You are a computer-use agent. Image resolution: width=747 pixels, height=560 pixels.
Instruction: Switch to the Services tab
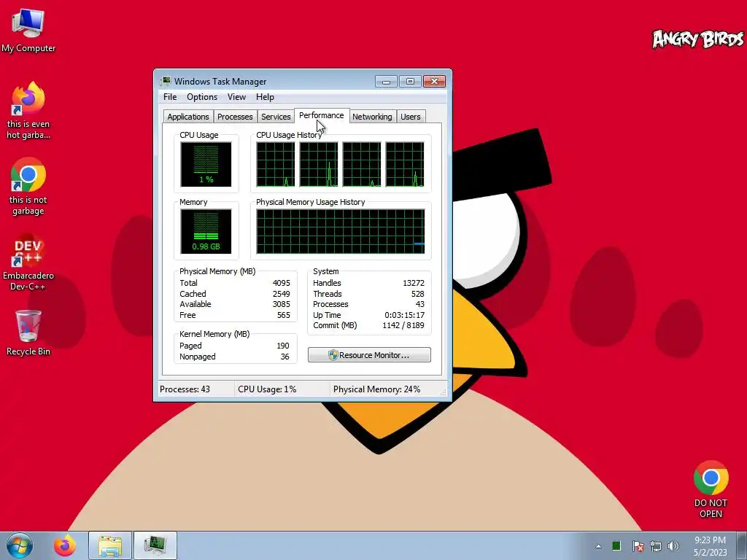[x=276, y=117]
